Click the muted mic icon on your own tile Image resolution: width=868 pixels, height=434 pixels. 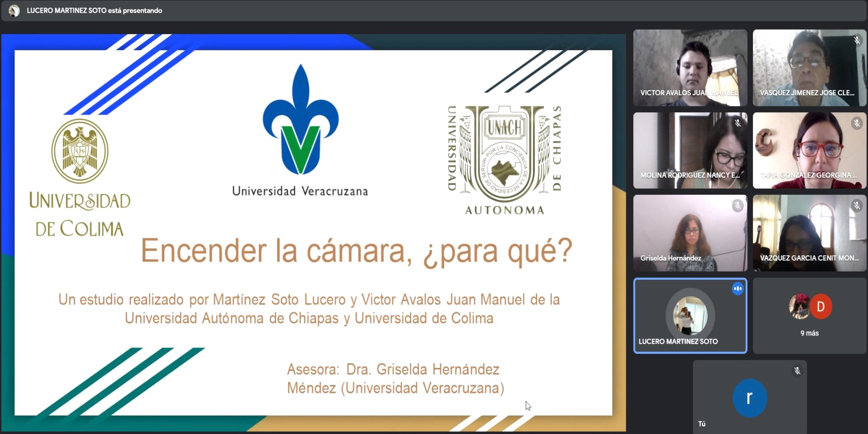(797, 371)
